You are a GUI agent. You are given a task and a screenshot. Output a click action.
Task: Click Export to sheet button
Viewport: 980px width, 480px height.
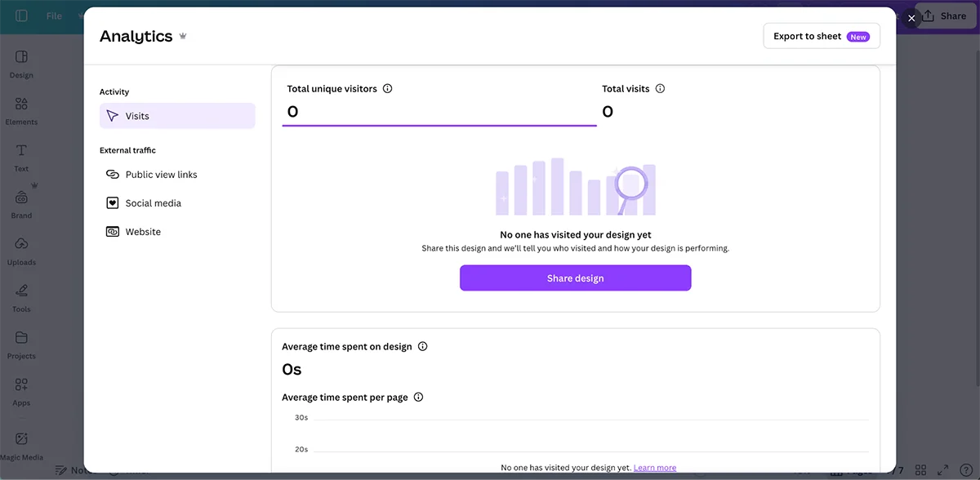[822, 36]
